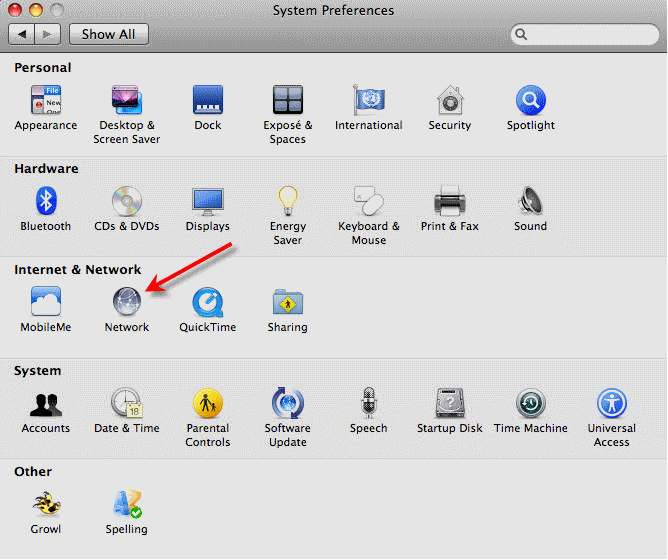Click the preferences search field
This screenshot has width=668, height=560.
click(584, 34)
